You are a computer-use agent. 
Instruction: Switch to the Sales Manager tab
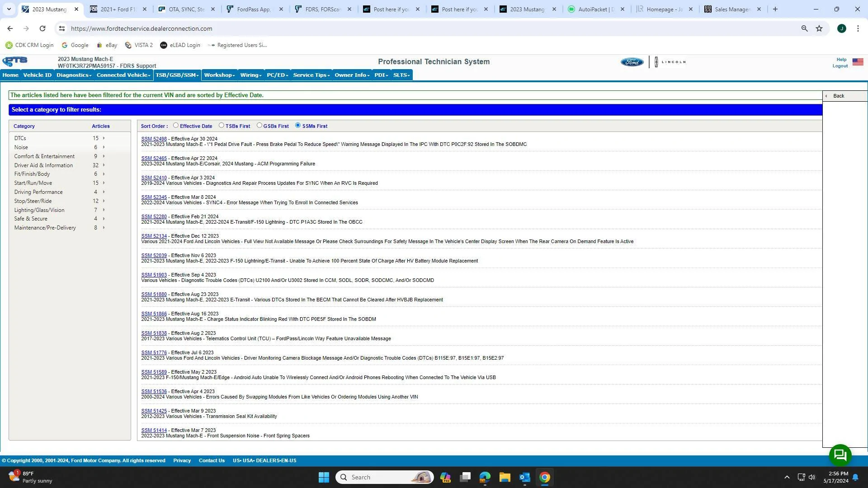tap(732, 9)
